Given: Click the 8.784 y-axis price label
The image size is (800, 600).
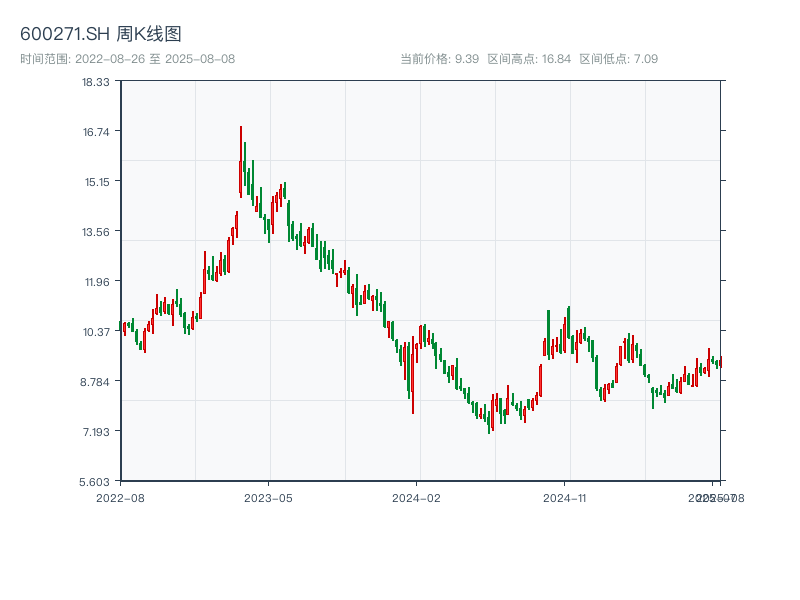Looking at the screenshot, I should pos(96,382).
